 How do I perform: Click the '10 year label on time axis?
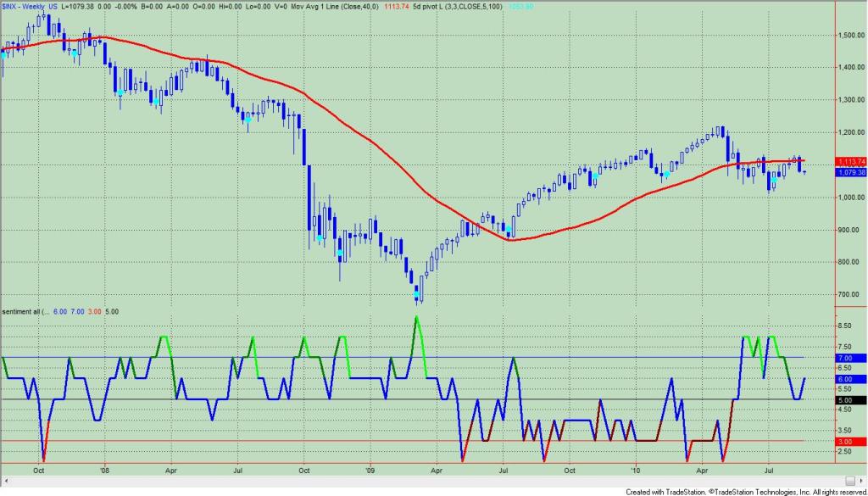pyautogui.click(x=636, y=470)
